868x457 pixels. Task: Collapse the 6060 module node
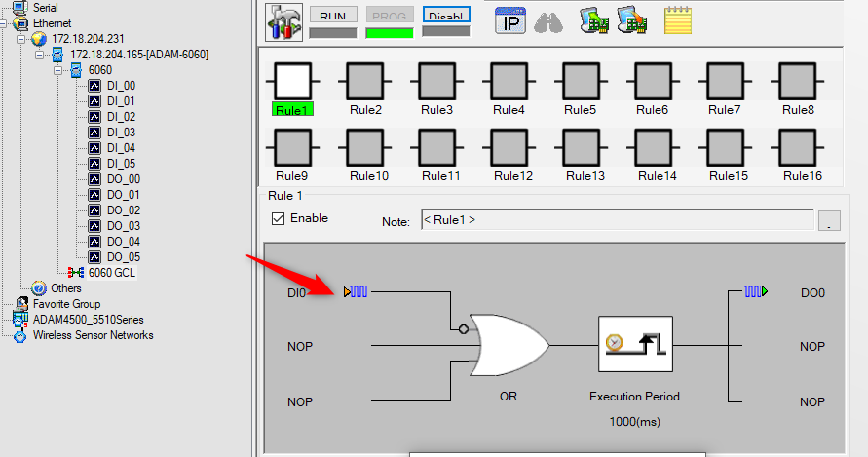(57, 70)
